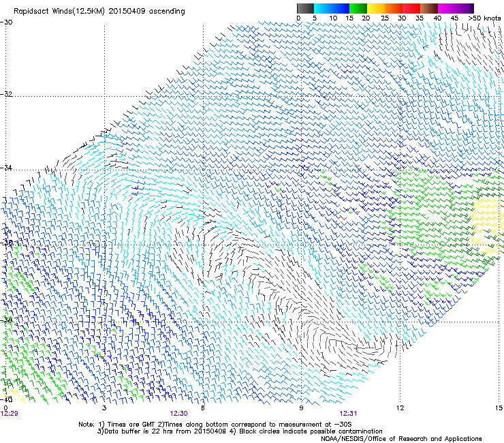
Task: Click the longitude 3 axis label
Action: (104, 408)
